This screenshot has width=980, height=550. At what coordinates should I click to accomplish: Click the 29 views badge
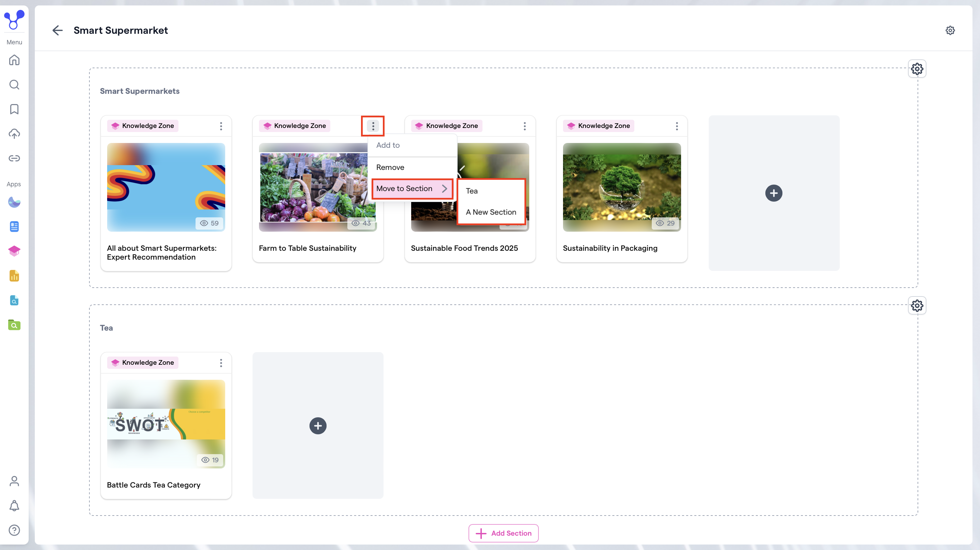(665, 223)
